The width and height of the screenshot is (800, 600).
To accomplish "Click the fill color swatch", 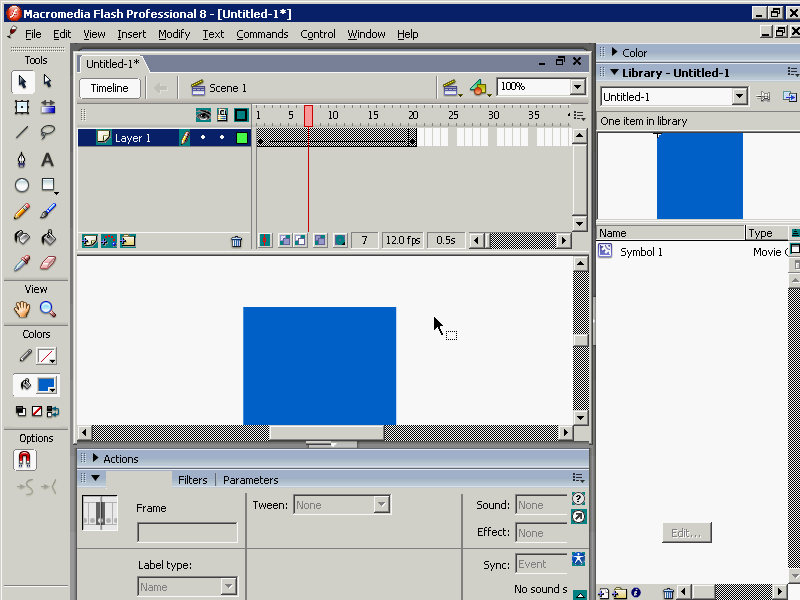I will [46, 385].
